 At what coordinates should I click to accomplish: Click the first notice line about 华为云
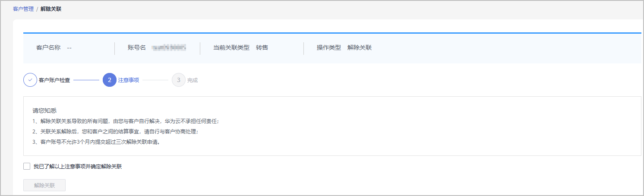click(x=129, y=121)
